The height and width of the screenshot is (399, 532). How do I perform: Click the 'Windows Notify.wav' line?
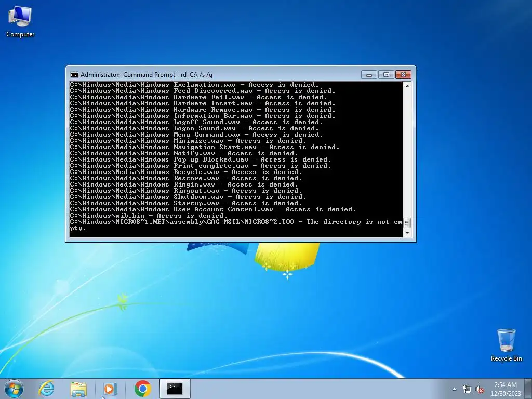(184, 153)
